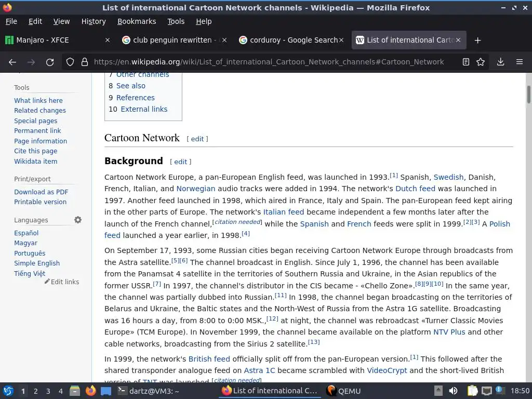Open a new tab with plus
This screenshot has width=532, height=399.
[478, 41]
